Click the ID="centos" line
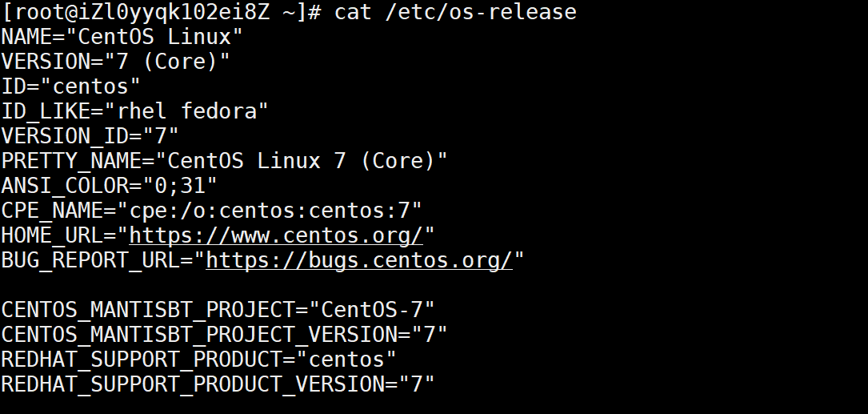Screen dimensions: 868x414 [71, 86]
